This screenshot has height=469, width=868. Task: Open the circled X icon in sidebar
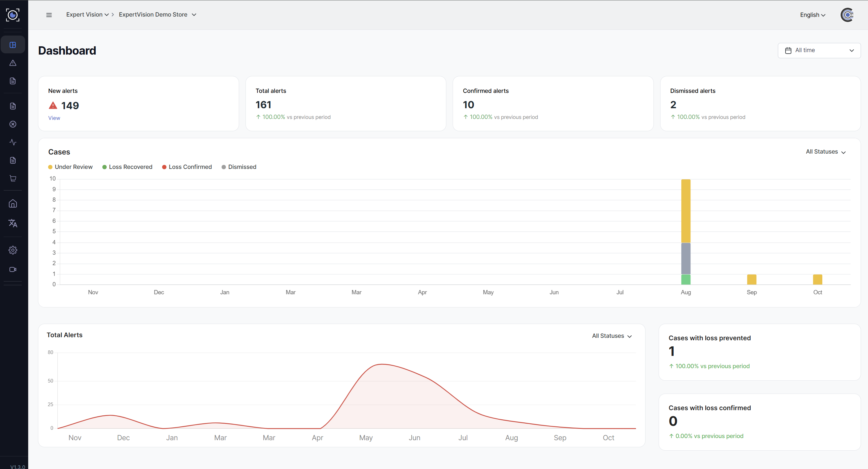tap(13, 124)
